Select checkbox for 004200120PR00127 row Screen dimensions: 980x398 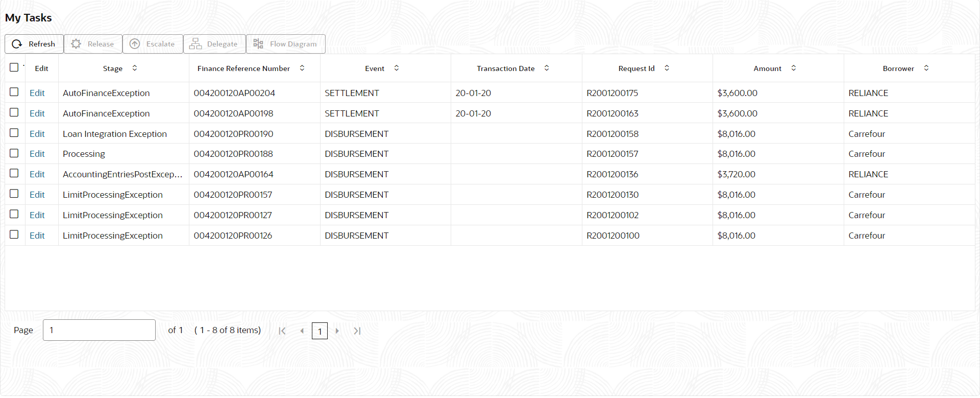[x=14, y=214]
